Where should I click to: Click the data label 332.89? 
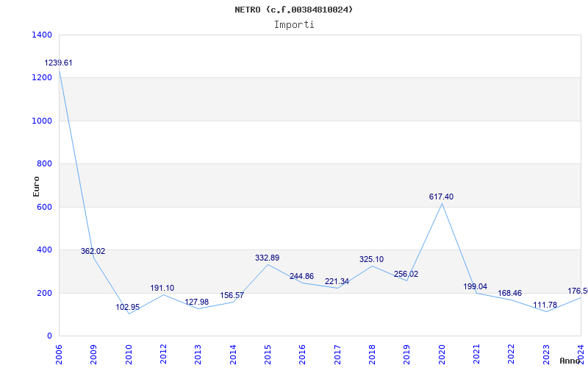[267, 258]
